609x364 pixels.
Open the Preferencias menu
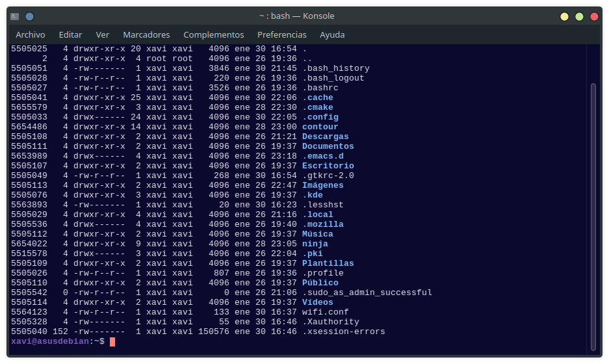point(282,34)
